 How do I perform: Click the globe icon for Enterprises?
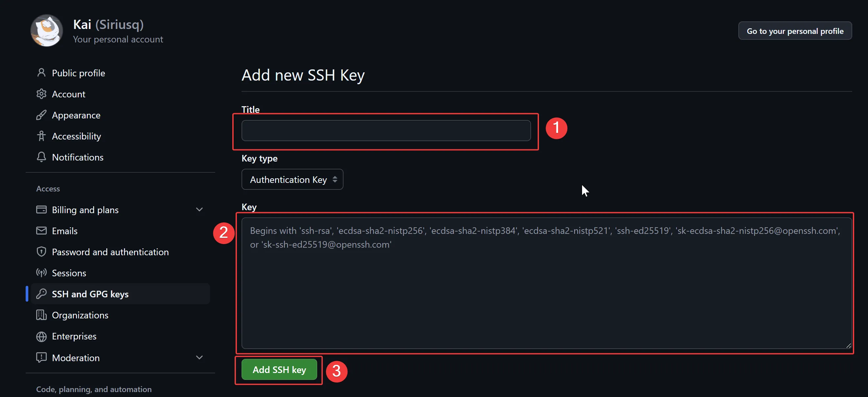[41, 336]
